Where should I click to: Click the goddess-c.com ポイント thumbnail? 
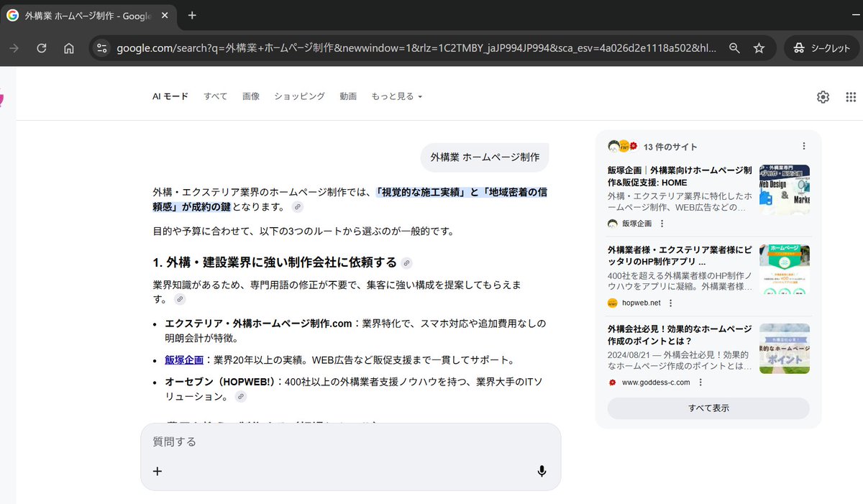[x=785, y=349]
